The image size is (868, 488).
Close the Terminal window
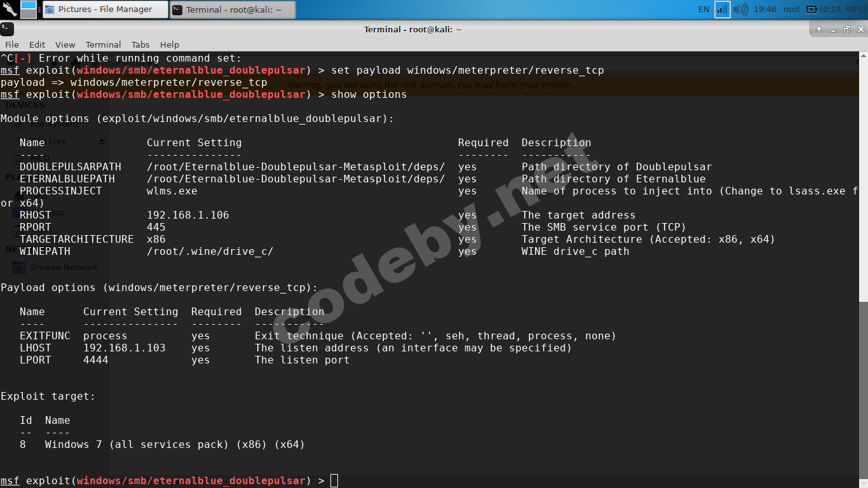pyautogui.click(x=860, y=29)
